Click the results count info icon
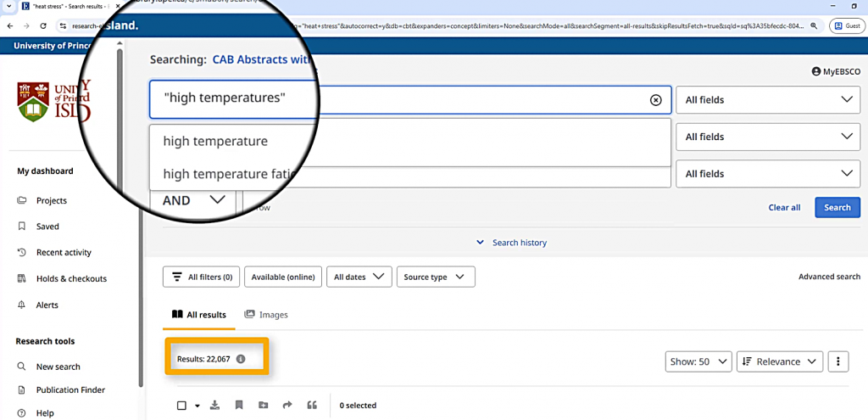This screenshot has height=420, width=868. pos(241,360)
